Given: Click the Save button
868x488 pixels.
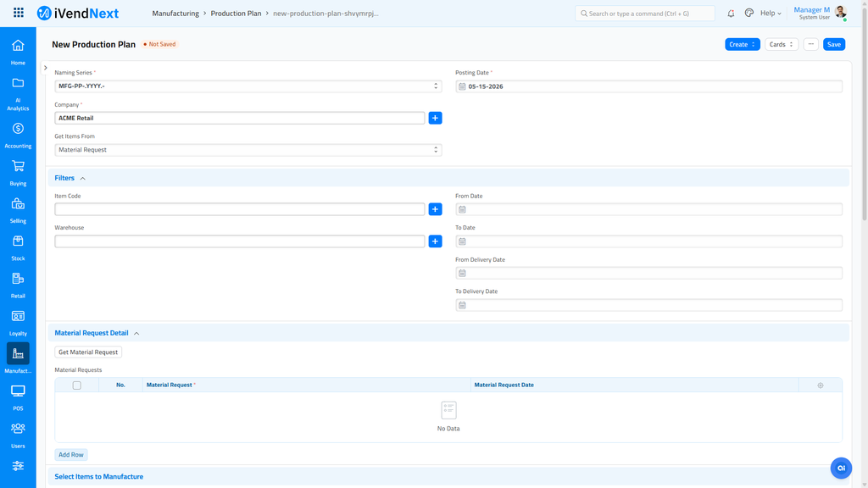Looking at the screenshot, I should point(834,44).
